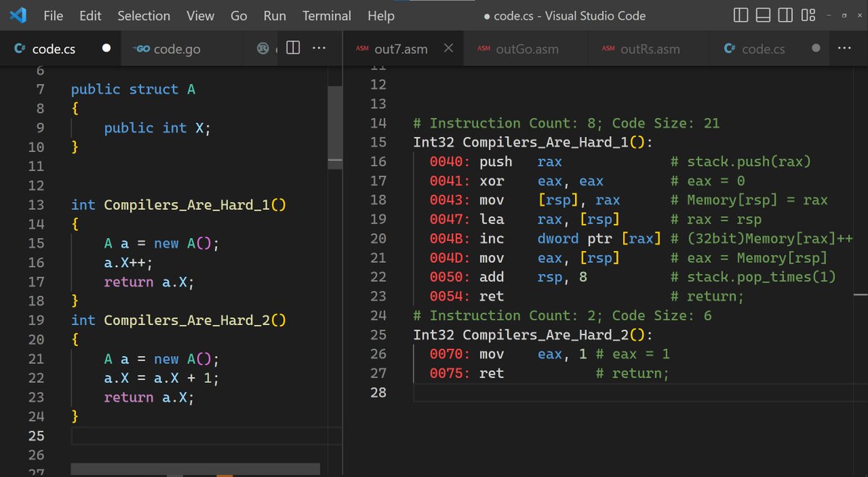Click the C# icon on the code.cs tab
The width and height of the screenshot is (868, 477).
[18, 48]
